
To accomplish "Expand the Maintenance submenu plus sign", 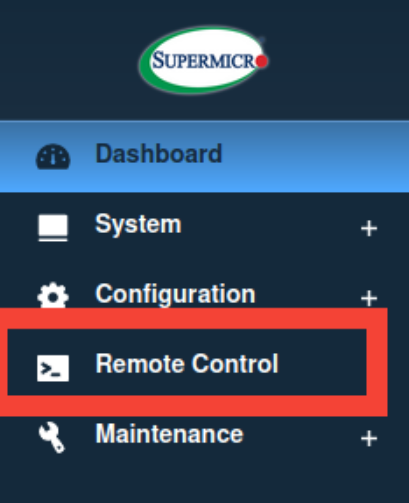I will (x=369, y=438).
